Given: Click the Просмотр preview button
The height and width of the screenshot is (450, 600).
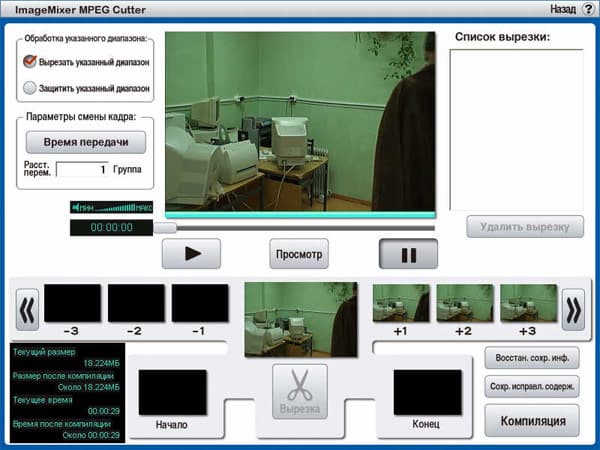Looking at the screenshot, I should 299,254.
